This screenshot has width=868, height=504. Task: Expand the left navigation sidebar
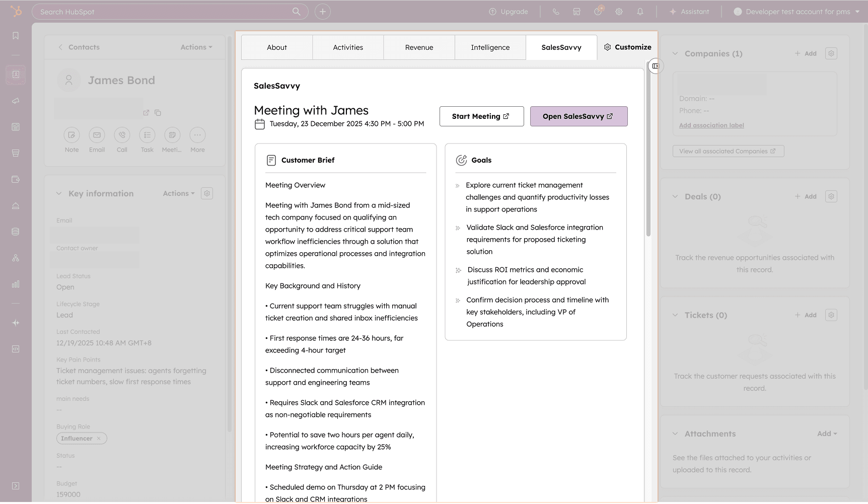tap(16, 486)
